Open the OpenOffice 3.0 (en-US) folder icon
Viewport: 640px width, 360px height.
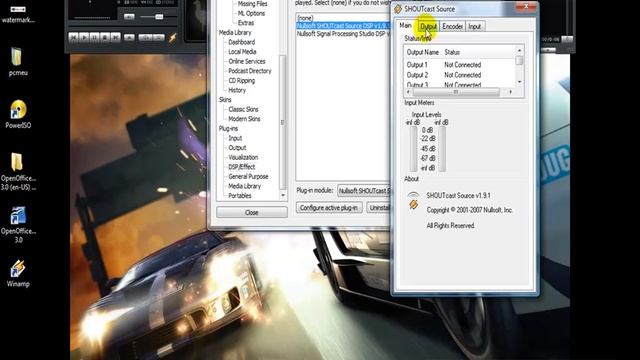point(18,171)
